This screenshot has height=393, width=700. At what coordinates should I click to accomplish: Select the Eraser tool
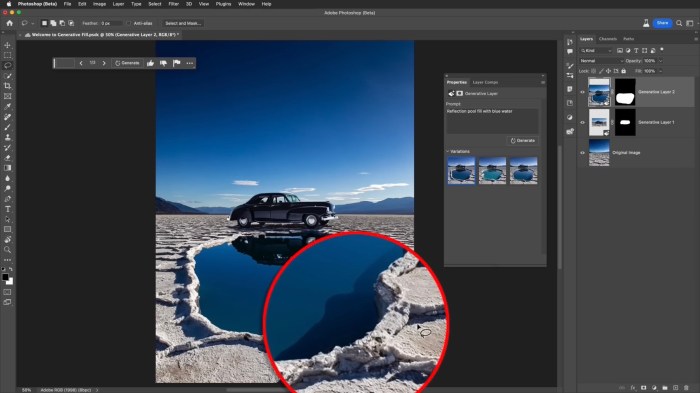tap(8, 158)
